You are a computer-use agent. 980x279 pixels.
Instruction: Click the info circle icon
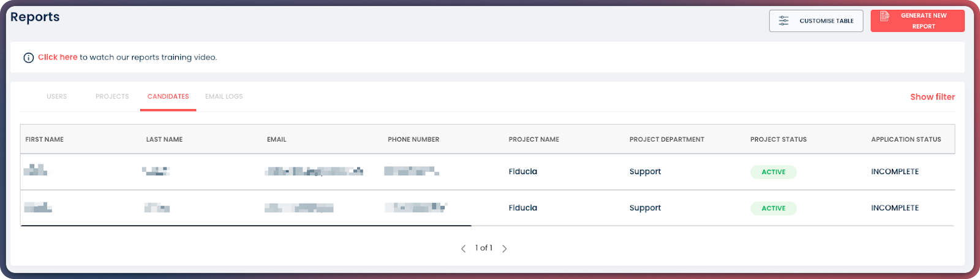coord(28,58)
